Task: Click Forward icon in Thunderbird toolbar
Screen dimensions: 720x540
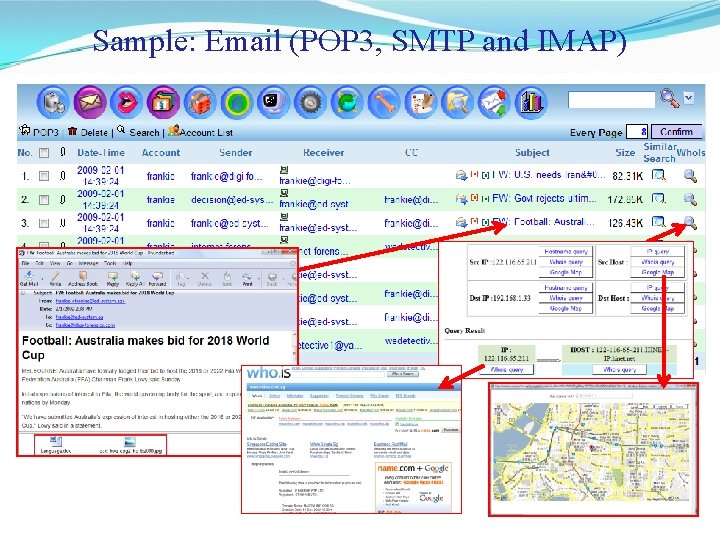Action: (157, 278)
